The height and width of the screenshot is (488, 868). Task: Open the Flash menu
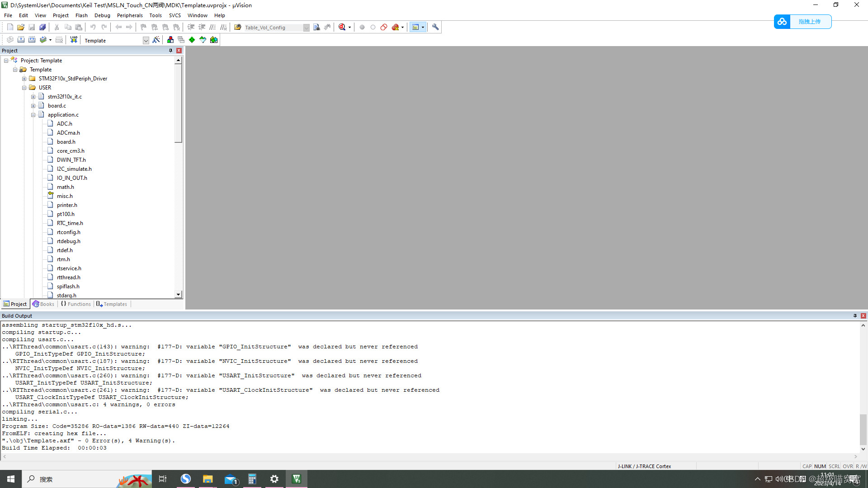[81, 15]
